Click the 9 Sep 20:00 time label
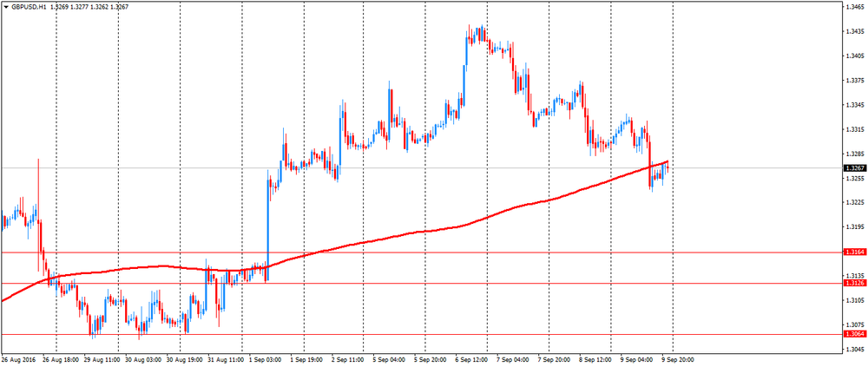 (680, 359)
